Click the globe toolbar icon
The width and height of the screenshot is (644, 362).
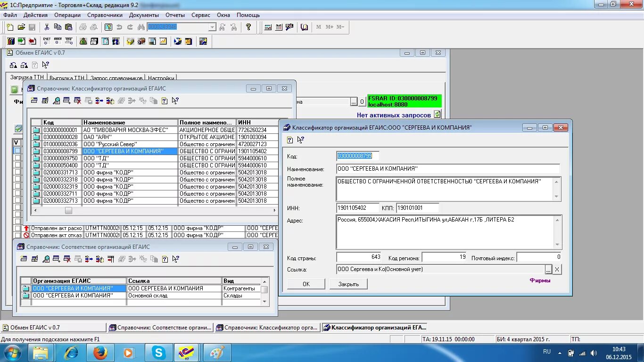pyautogui.click(x=178, y=41)
